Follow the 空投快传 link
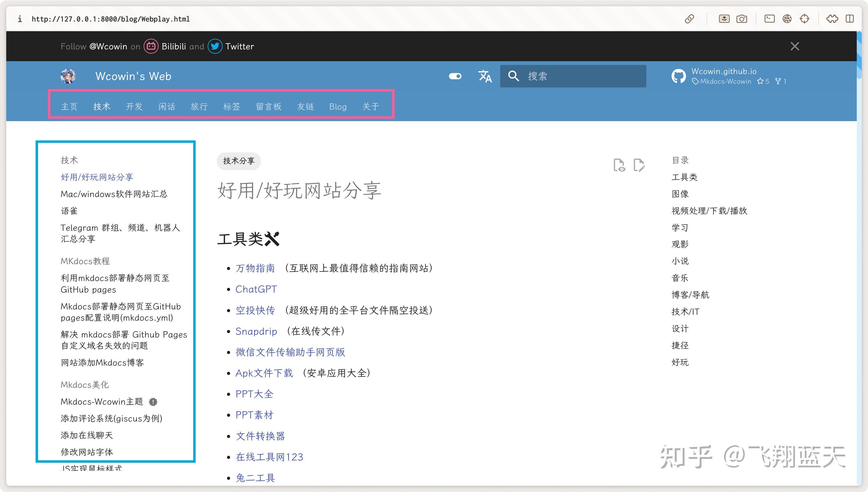Viewport: 868px width, 492px height. coord(255,310)
